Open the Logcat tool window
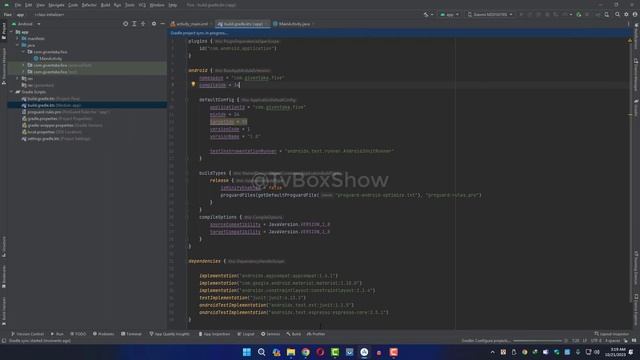The width and height of the screenshot is (640, 360). 246,334
